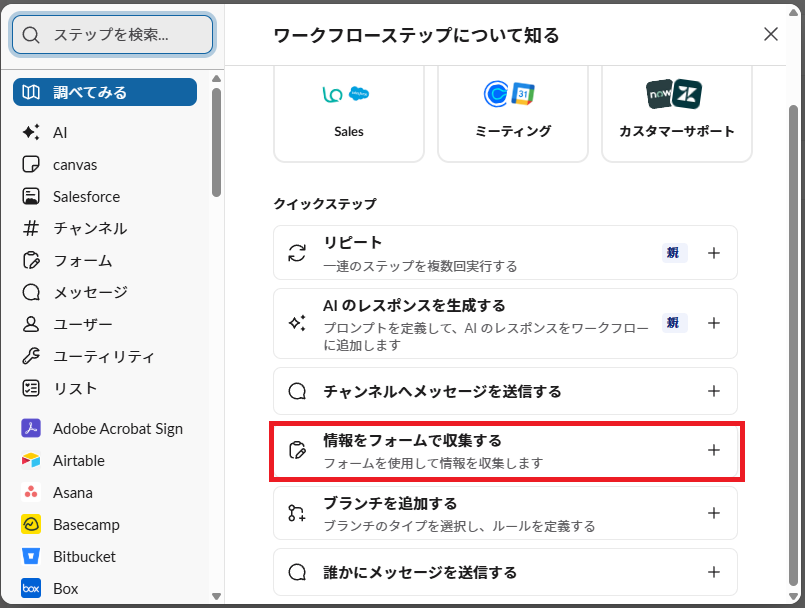The width and height of the screenshot is (805, 608).
Task: Click フォームを使用して情報を収集します description
Action: 433,463
